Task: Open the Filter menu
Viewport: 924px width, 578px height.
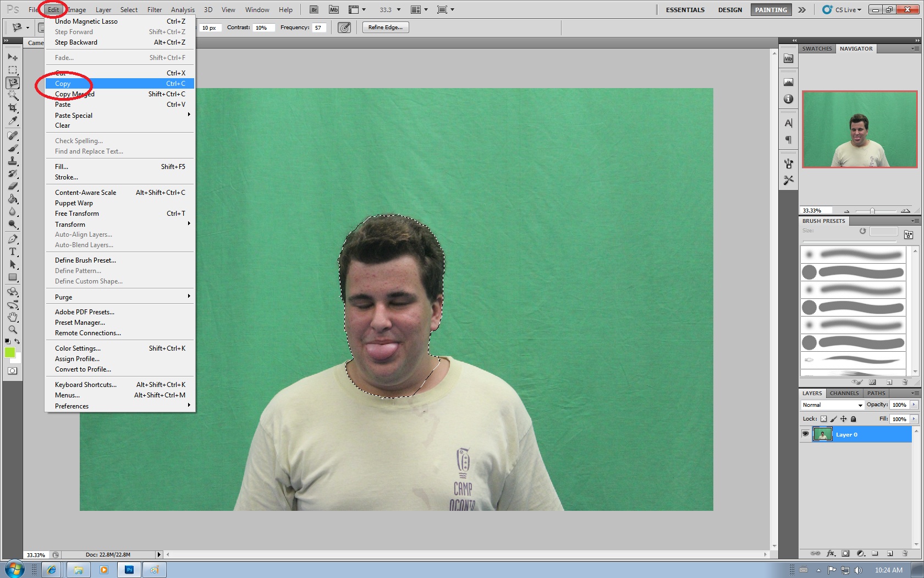Action: tap(155, 9)
